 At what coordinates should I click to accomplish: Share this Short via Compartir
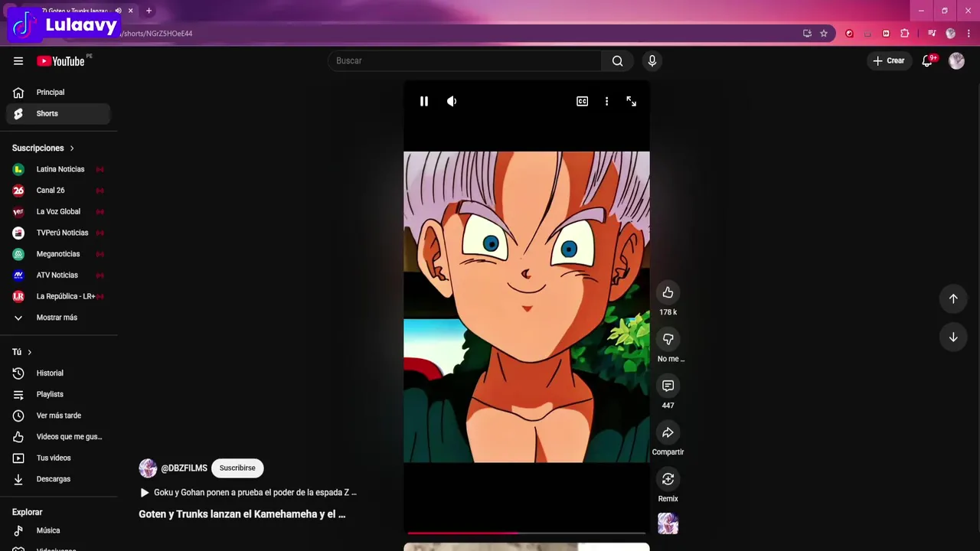pos(668,432)
